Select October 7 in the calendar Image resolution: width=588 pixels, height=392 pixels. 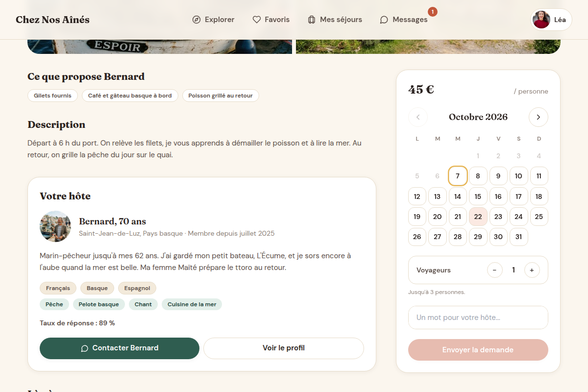tap(458, 176)
